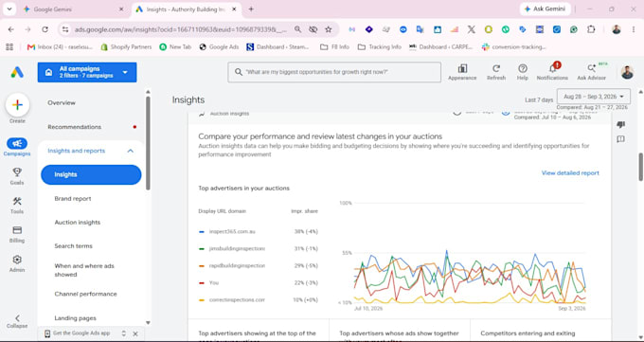Open a new browser tab with the plus
The width and height of the screenshot is (644, 342).
point(251,9)
